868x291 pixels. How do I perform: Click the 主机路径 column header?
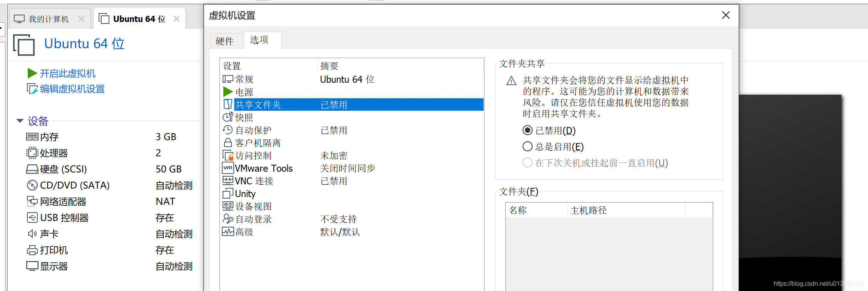pyautogui.click(x=626, y=210)
